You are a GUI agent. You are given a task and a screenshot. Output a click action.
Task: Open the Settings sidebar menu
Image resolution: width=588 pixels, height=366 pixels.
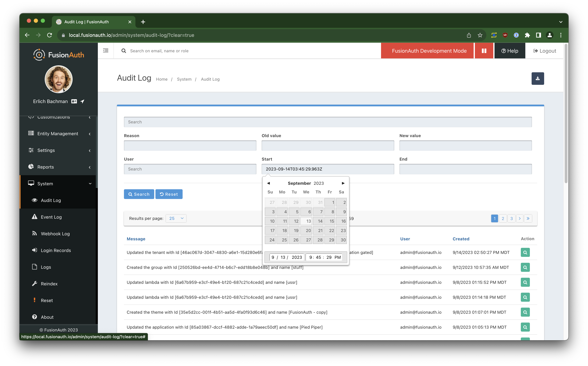point(46,150)
